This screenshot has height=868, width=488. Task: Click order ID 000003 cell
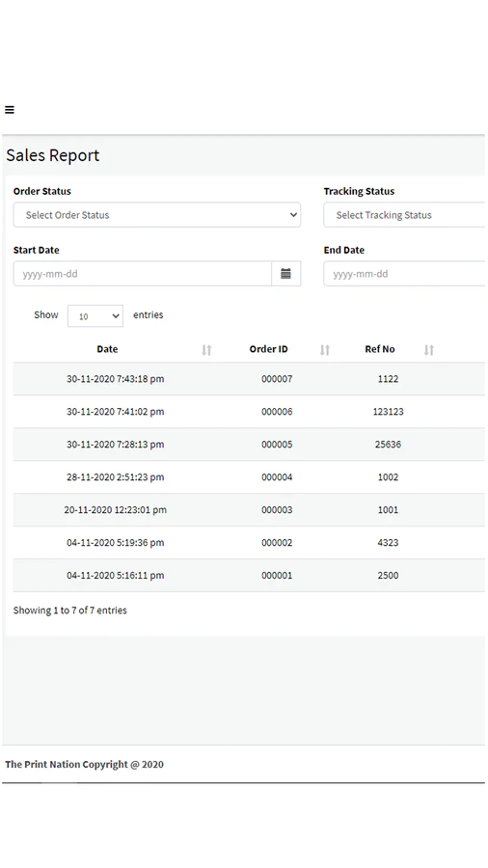(277, 510)
